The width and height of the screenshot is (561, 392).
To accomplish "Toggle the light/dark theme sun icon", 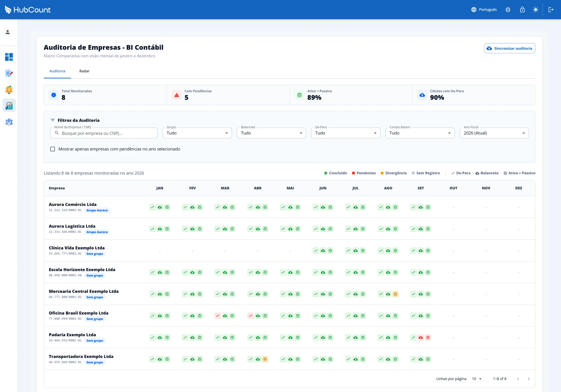I will click(x=535, y=10).
